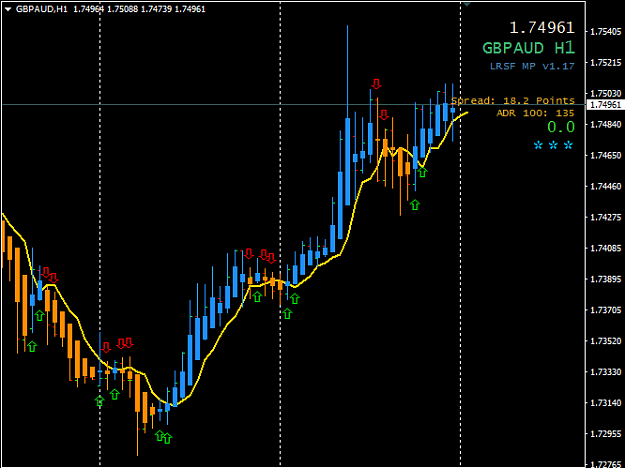
Task: Click the leftmost green up arrow signal
Action: 32,346
